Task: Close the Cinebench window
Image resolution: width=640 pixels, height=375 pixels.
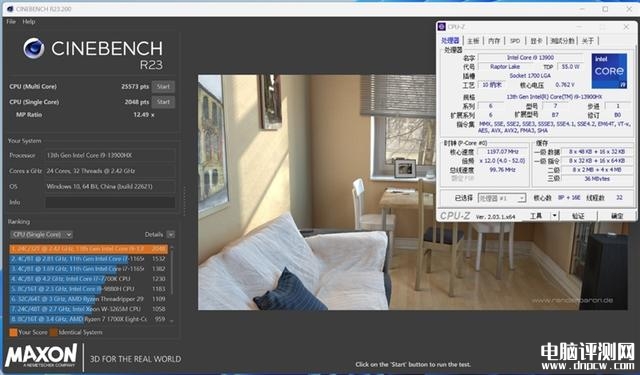Action: 629,9
